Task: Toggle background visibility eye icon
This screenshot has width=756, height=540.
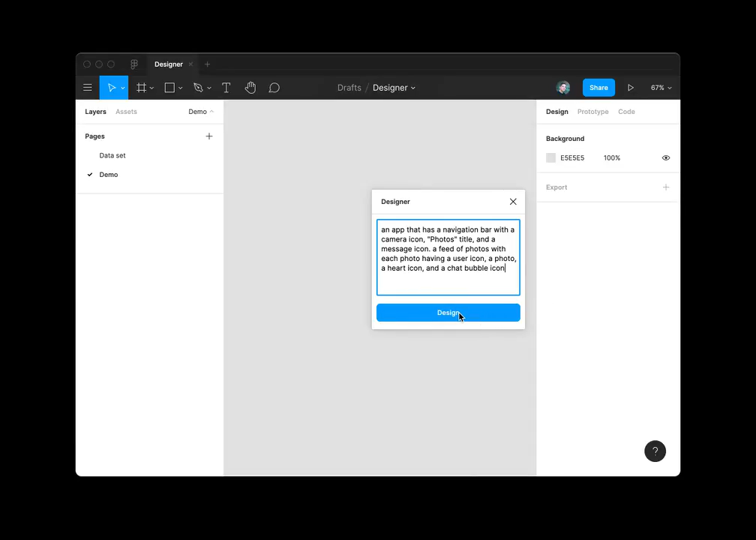Action: click(x=665, y=158)
